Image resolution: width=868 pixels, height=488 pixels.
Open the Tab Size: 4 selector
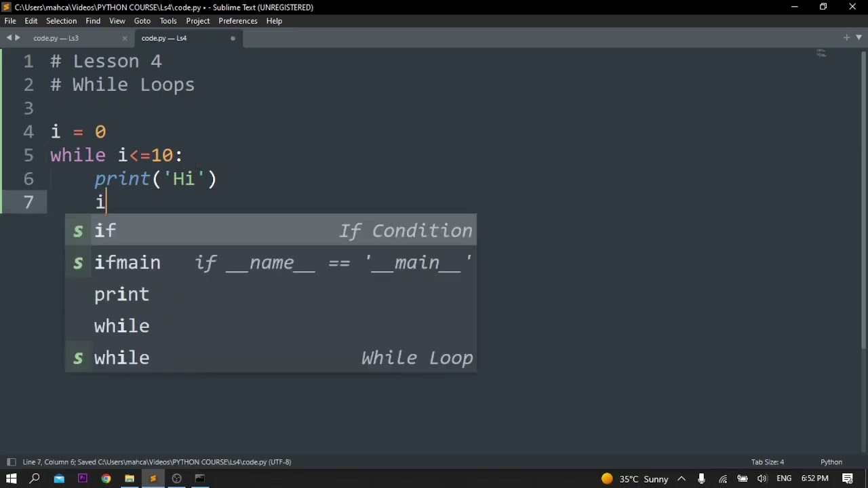[x=768, y=462]
